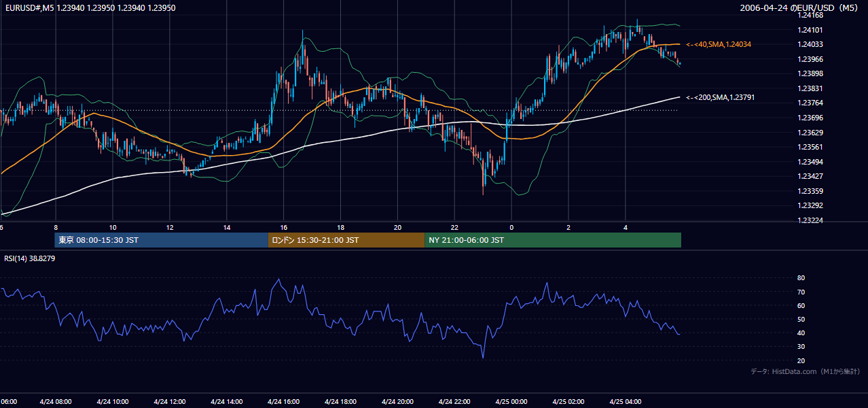Click hour label 10 under the price chart
This screenshot has width=868, height=408.
(113, 228)
